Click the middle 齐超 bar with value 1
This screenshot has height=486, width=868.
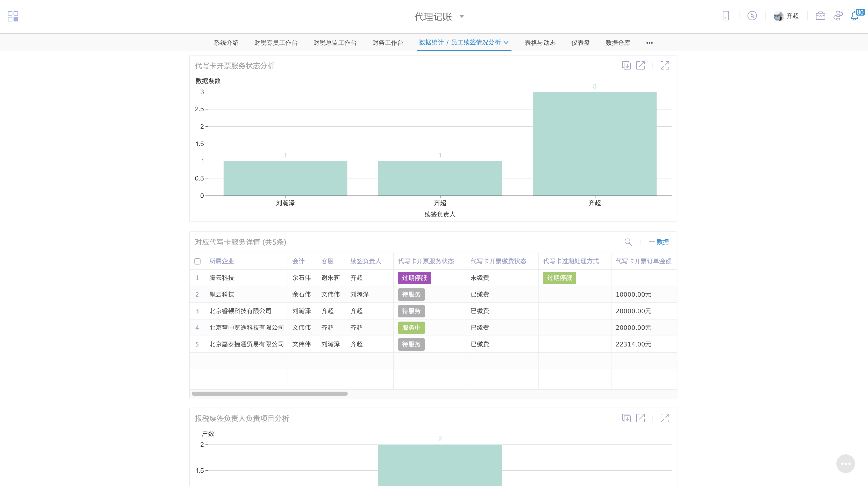tap(440, 178)
